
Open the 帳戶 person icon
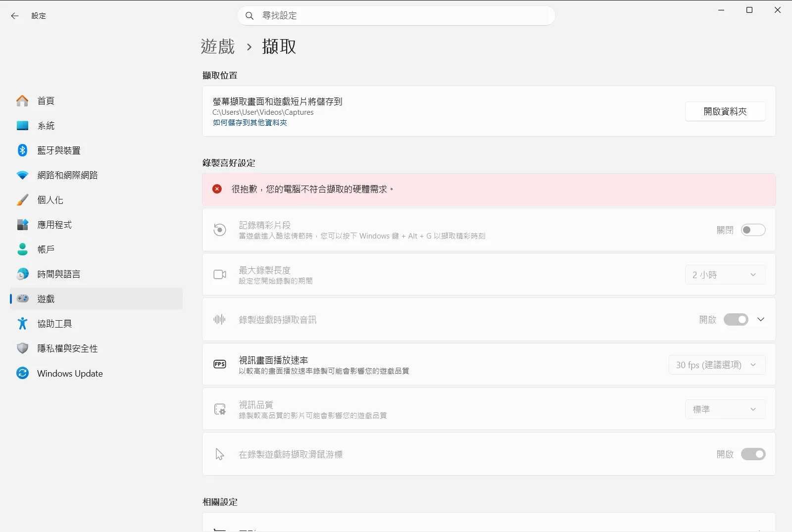(22, 249)
